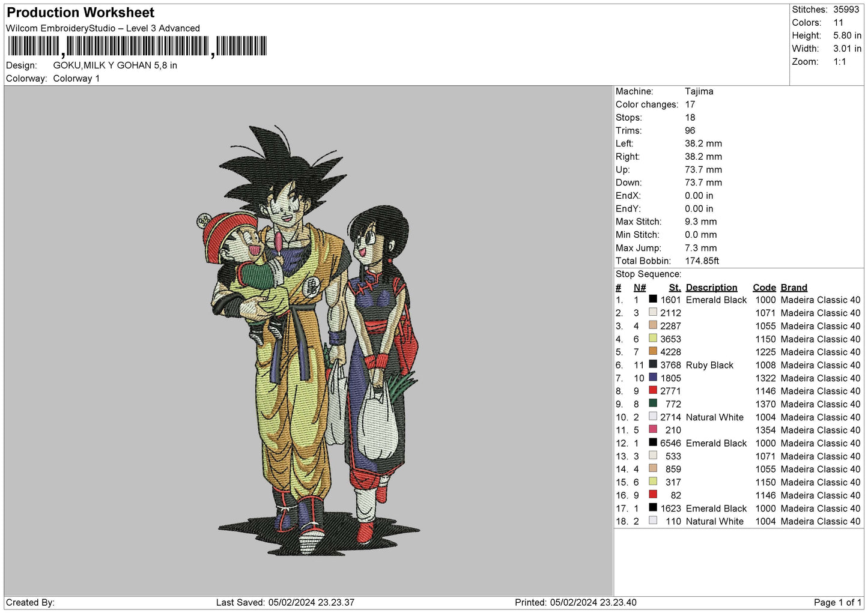
Task: Click the Ruby Black swatch beside 3768
Action: [653, 364]
